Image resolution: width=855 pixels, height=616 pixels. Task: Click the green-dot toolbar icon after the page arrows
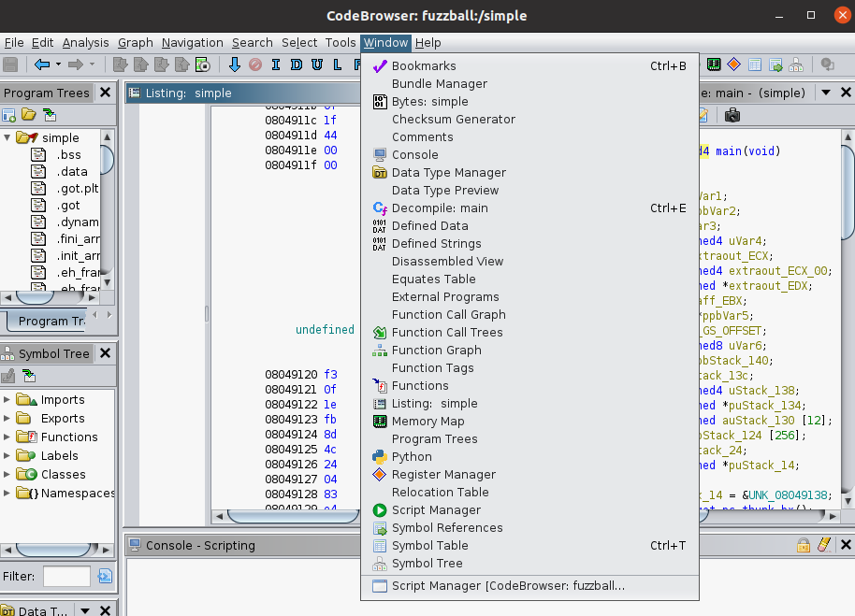tap(203, 64)
